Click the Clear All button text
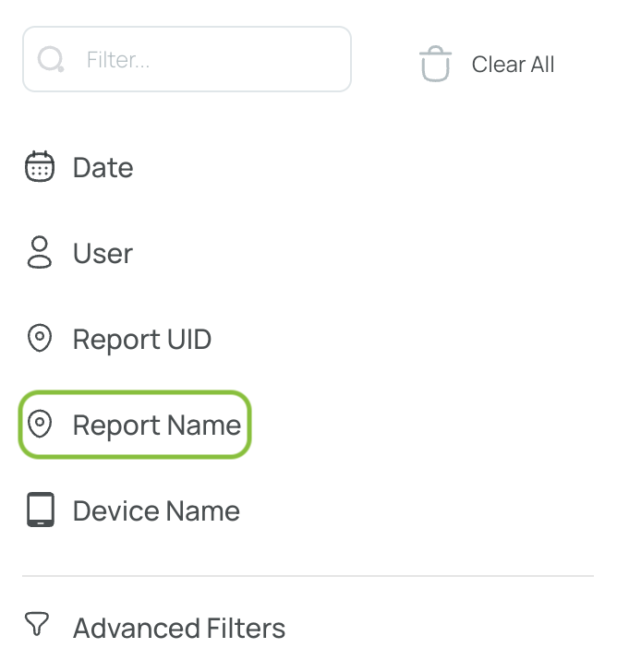Viewport: 617px width, 672px height. pos(513,65)
